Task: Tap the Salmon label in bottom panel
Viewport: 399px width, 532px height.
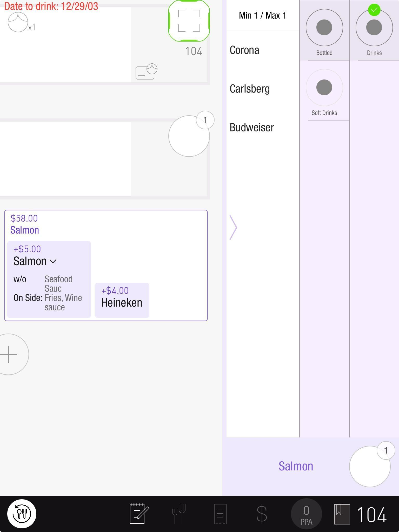Action: [296, 466]
